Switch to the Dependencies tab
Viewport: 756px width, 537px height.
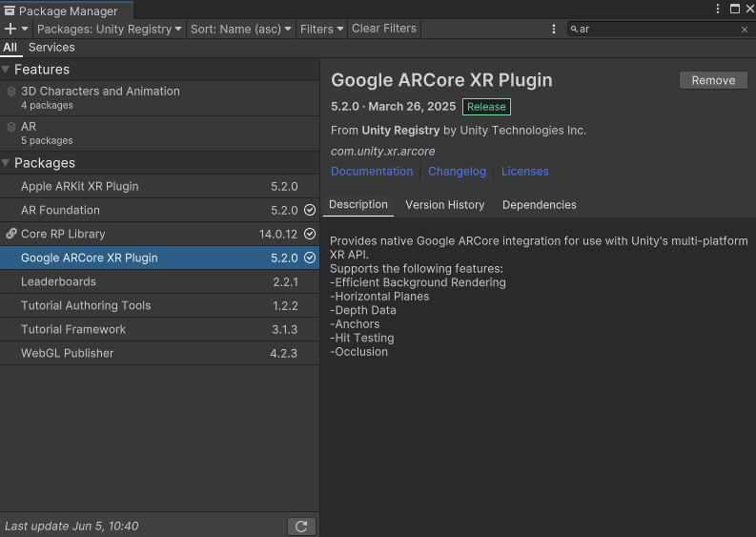(539, 205)
